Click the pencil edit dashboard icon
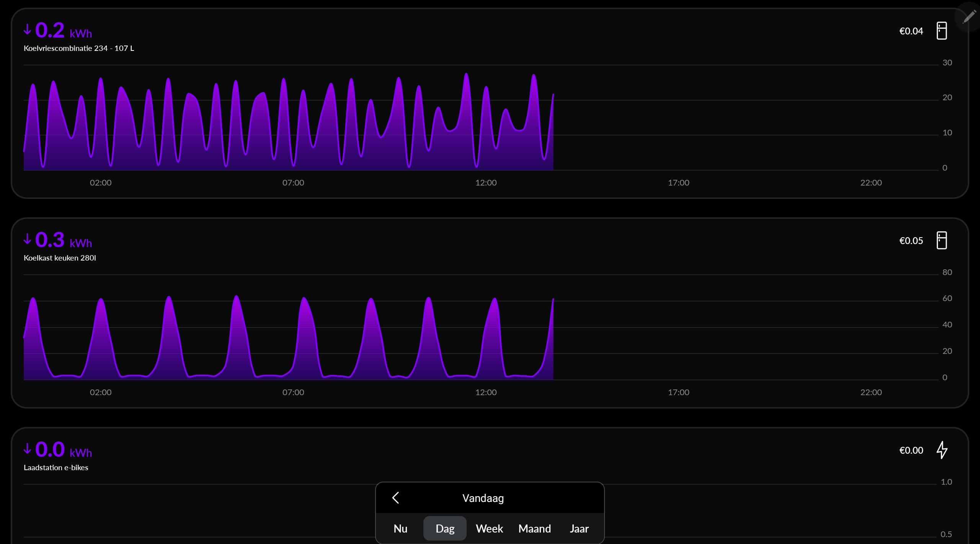This screenshot has height=544, width=980. [969, 17]
